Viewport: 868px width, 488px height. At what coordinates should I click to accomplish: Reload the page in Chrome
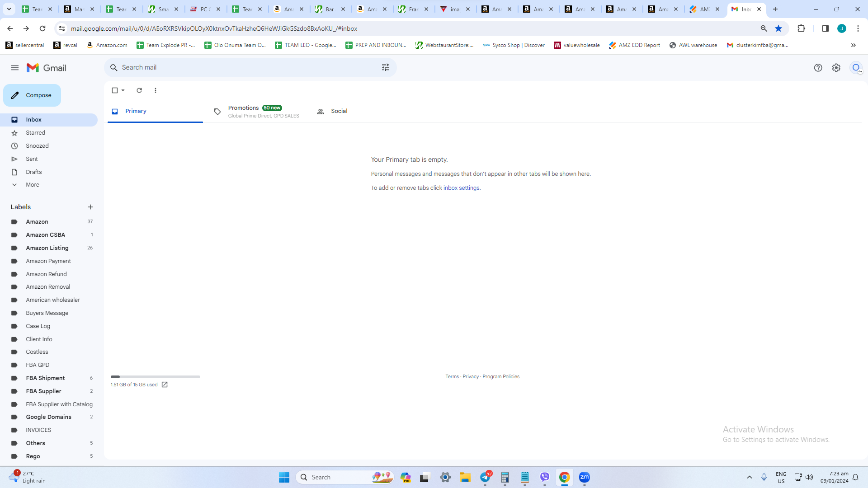tap(42, 28)
